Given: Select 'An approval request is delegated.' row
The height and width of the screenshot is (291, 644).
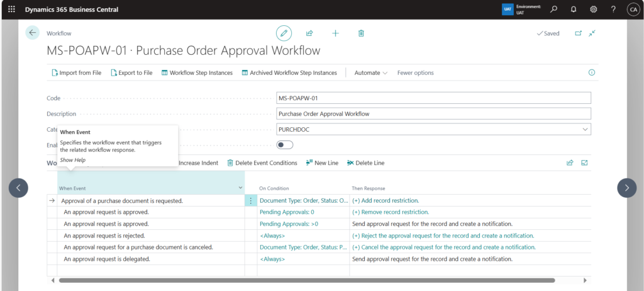Looking at the screenshot, I should pos(107,259).
